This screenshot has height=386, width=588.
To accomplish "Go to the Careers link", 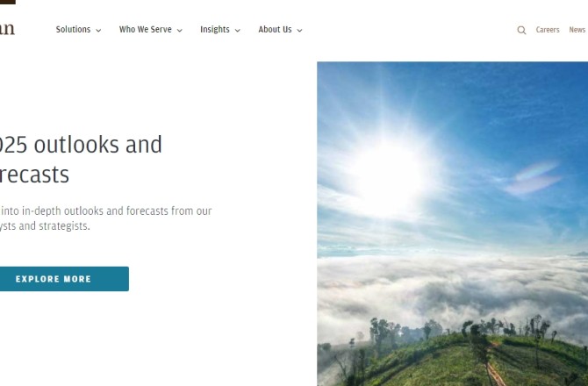I will point(548,30).
